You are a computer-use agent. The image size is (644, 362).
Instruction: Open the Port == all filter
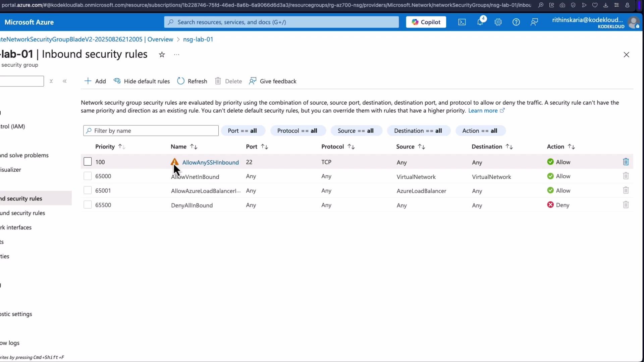point(243,131)
